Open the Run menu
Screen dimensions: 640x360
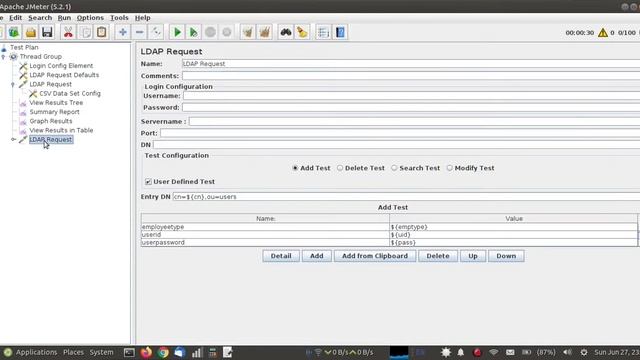coord(64,18)
